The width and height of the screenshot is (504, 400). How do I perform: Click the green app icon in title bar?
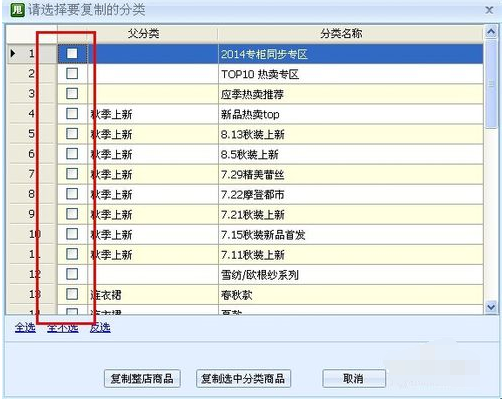pyautogui.click(x=18, y=10)
